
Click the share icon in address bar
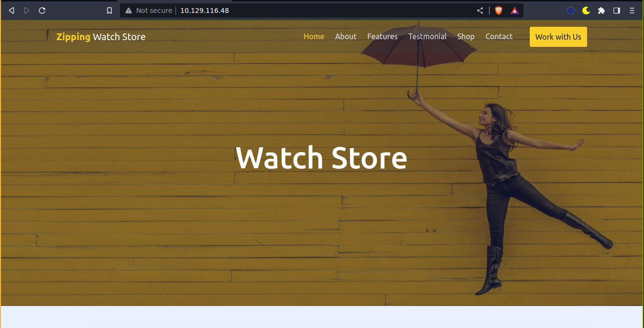tap(480, 11)
